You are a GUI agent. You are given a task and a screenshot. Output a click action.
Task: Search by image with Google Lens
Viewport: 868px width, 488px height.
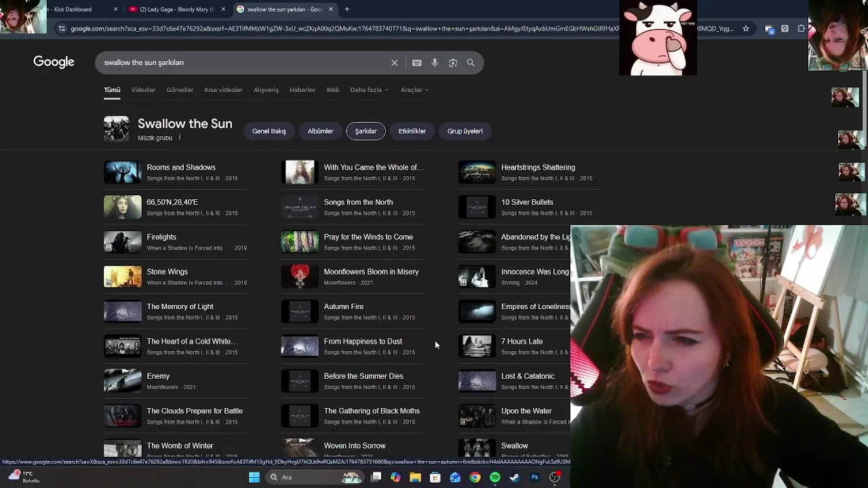pos(452,62)
